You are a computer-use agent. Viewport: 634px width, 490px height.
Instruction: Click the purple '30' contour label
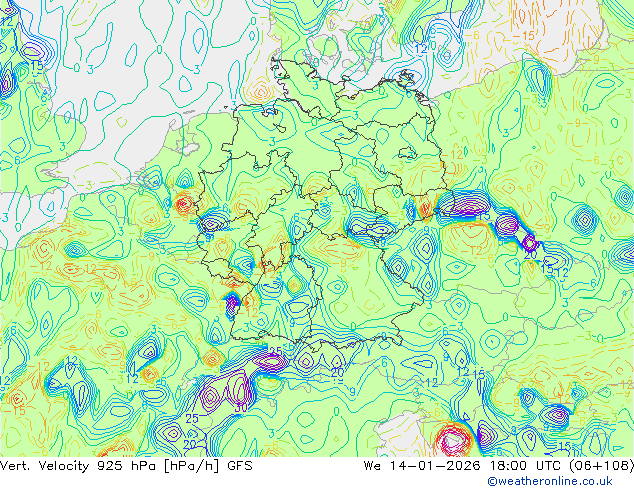(241, 408)
